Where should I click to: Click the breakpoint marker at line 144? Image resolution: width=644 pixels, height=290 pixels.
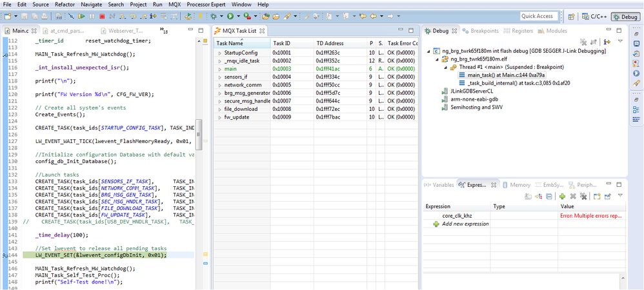(x=5, y=255)
